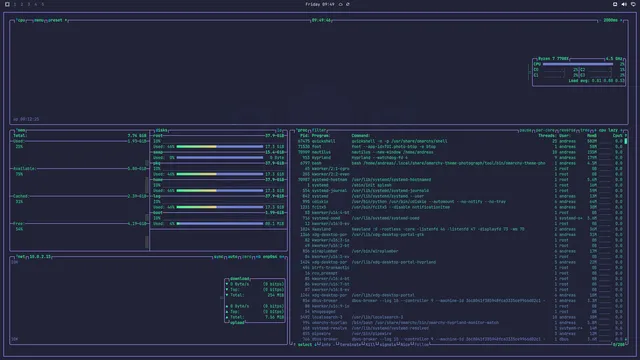Select the systemd-hostnamed process row
Viewport: 640px width, 360px height.
point(459,180)
